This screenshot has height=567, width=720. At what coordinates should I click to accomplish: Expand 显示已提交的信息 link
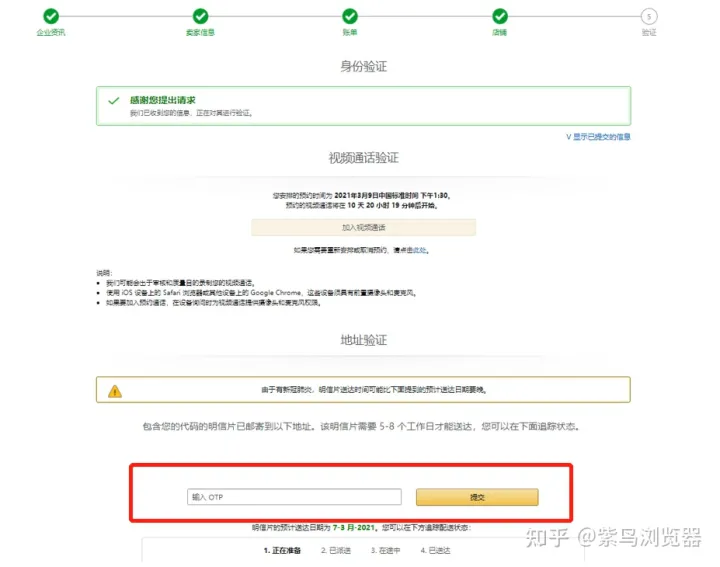598,137
